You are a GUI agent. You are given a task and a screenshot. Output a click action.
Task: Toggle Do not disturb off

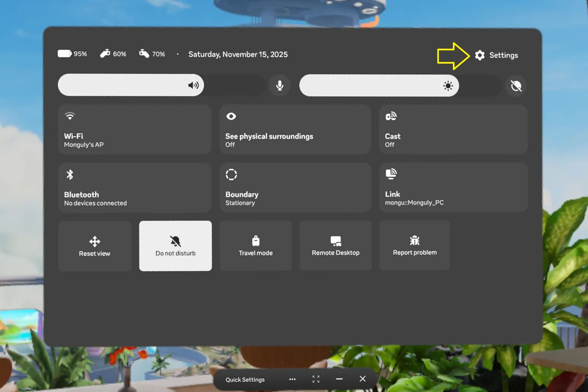175,246
